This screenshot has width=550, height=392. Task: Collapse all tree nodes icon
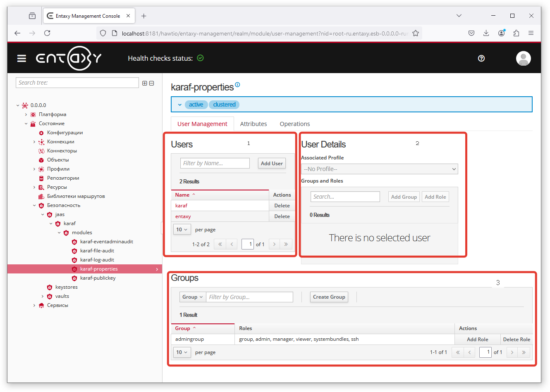152,83
